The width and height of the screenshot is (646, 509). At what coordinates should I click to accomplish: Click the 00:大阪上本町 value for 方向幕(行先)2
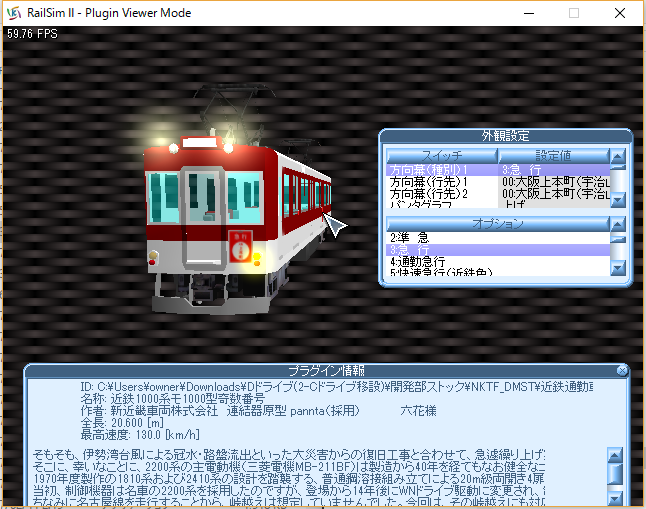pyautogui.click(x=554, y=194)
